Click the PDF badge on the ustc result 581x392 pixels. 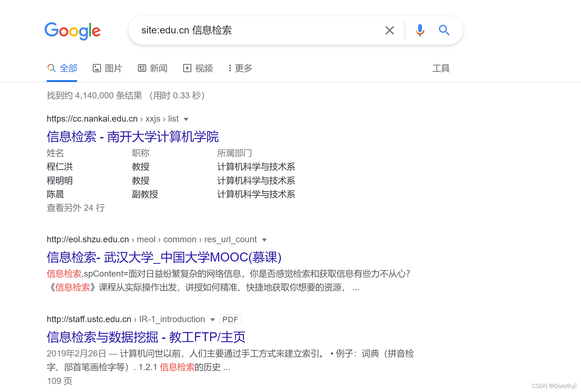click(x=230, y=319)
